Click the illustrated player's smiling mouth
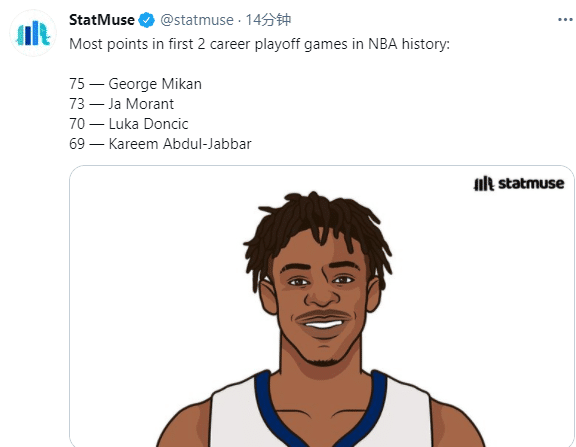The image size is (576, 447). coord(323,324)
